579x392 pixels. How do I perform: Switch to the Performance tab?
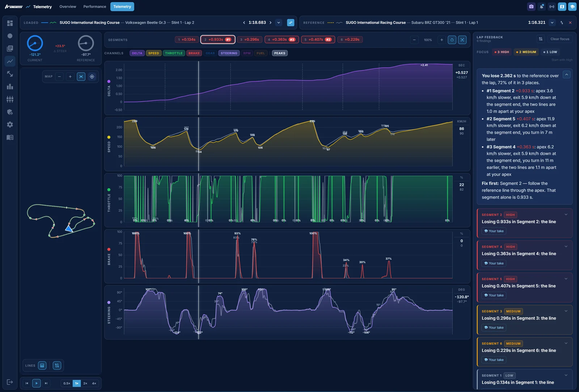point(95,7)
